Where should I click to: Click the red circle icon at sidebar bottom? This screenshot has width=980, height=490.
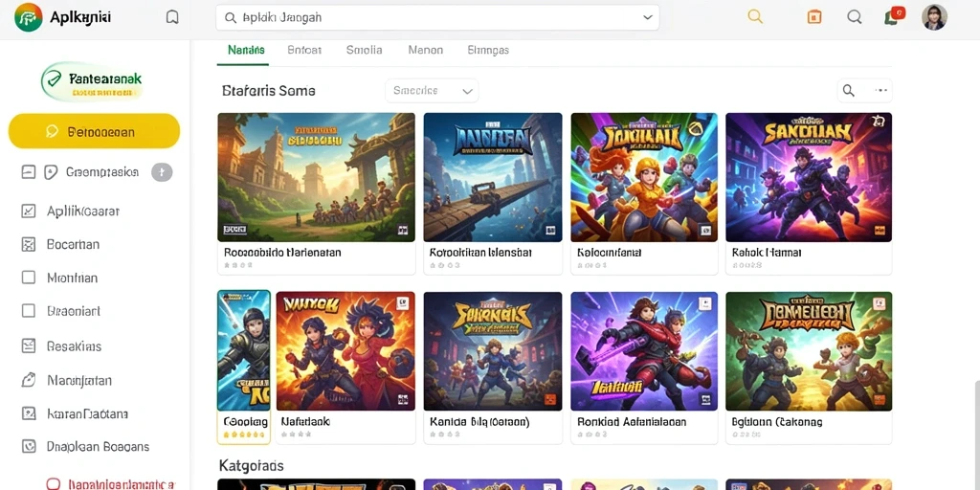pyautogui.click(x=54, y=484)
